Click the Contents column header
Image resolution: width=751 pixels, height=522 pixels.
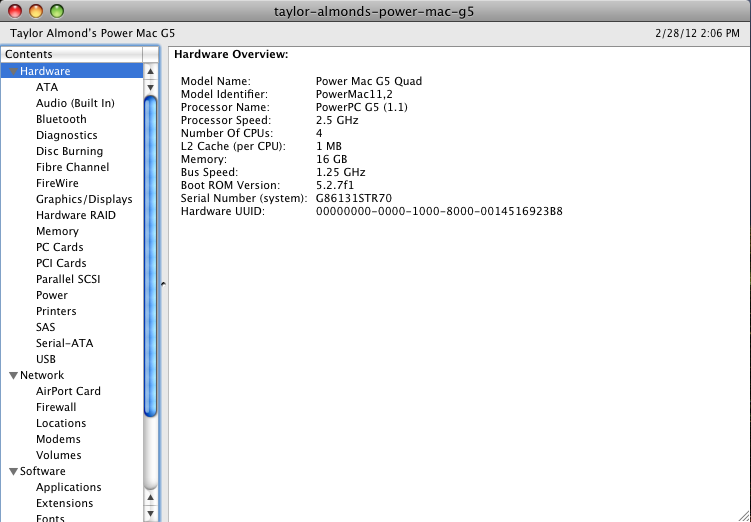(x=72, y=54)
